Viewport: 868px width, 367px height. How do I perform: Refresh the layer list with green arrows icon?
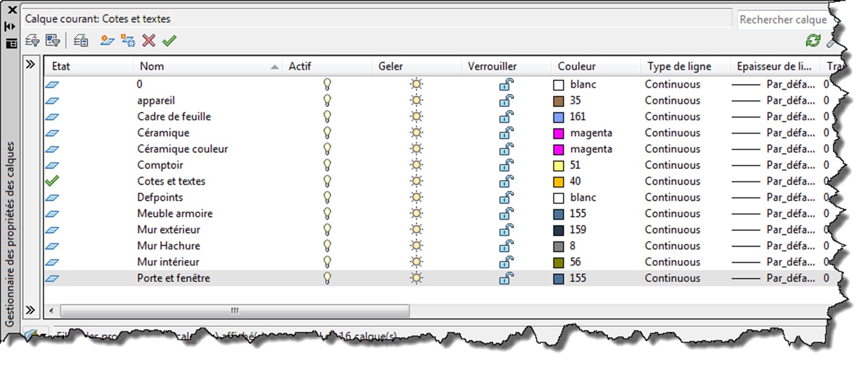click(x=814, y=41)
